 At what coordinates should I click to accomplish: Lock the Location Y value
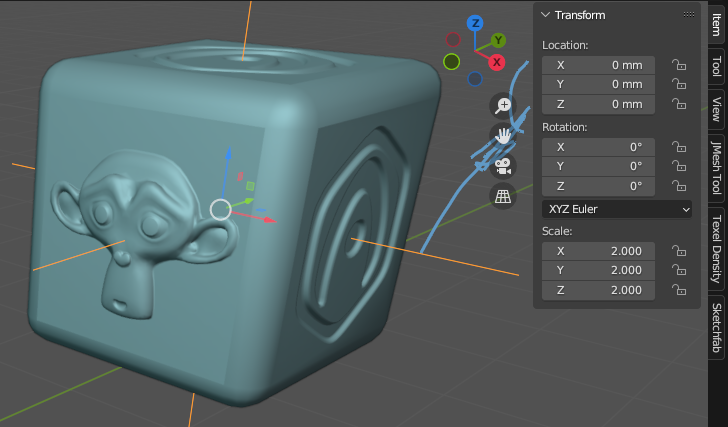pyautogui.click(x=679, y=84)
